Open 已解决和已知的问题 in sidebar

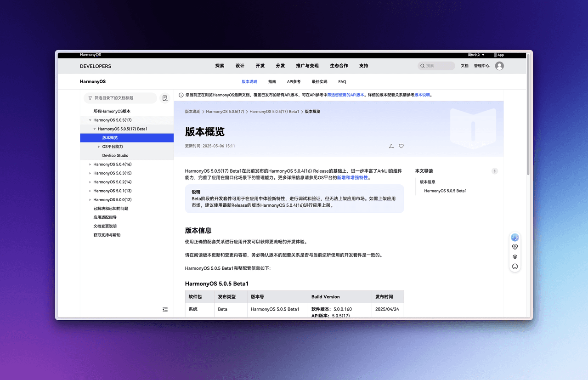click(111, 209)
